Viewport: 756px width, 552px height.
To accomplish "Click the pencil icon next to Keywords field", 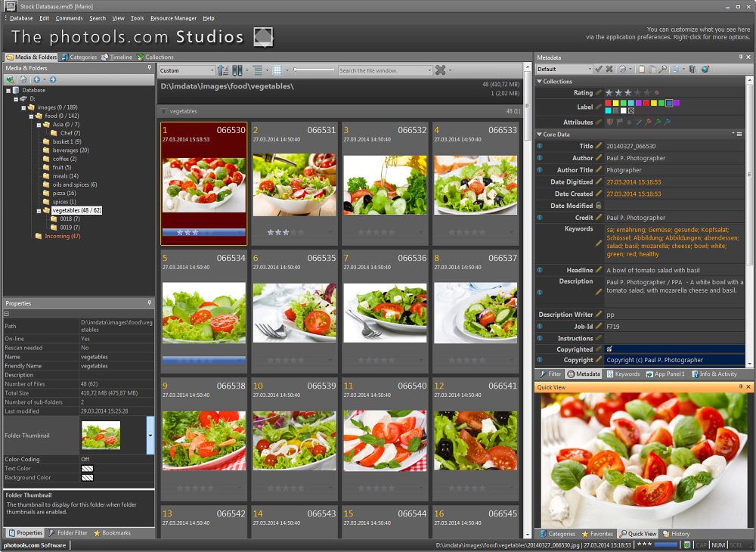I will point(598,243).
